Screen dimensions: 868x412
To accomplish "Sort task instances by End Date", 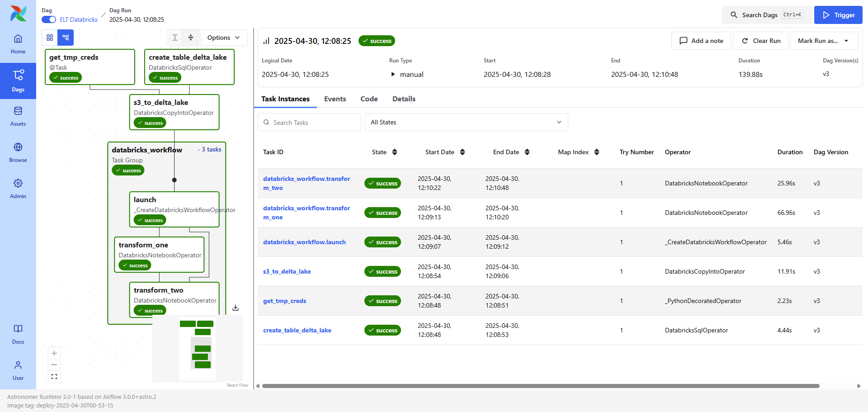I will coord(527,152).
